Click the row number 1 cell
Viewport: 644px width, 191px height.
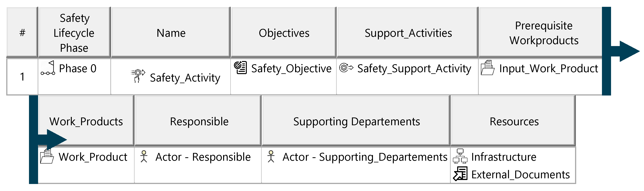[x=22, y=77]
